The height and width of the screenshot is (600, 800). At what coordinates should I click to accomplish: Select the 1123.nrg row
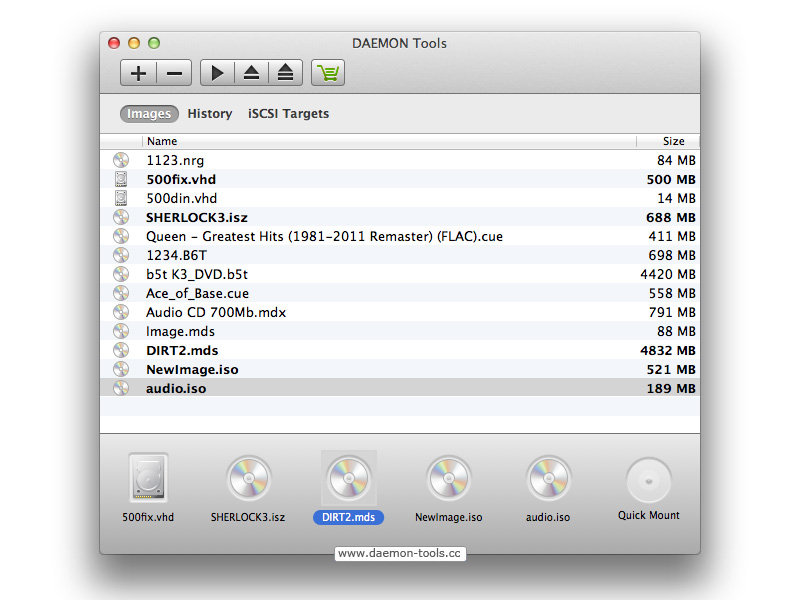(x=399, y=160)
